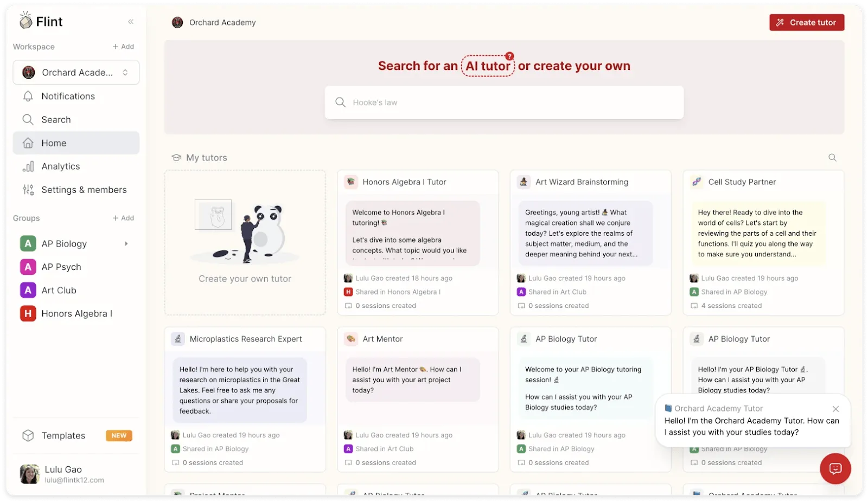Go to Home in the sidebar
Screen dimensions: 868x502
coord(76,143)
